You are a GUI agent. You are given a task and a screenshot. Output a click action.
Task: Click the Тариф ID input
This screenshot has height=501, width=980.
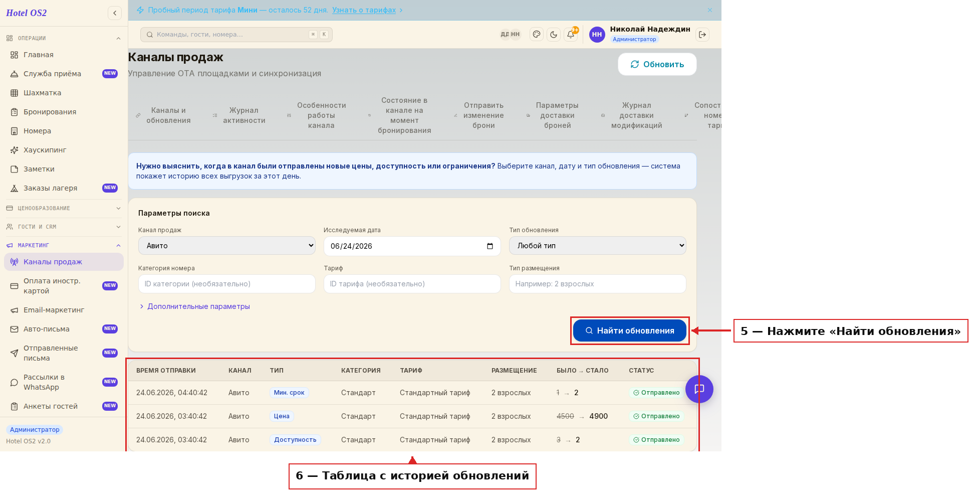(412, 284)
